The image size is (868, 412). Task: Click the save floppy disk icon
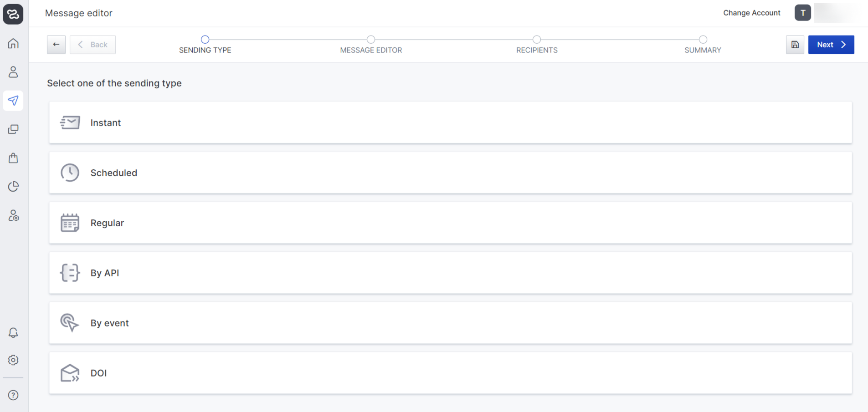[795, 45]
